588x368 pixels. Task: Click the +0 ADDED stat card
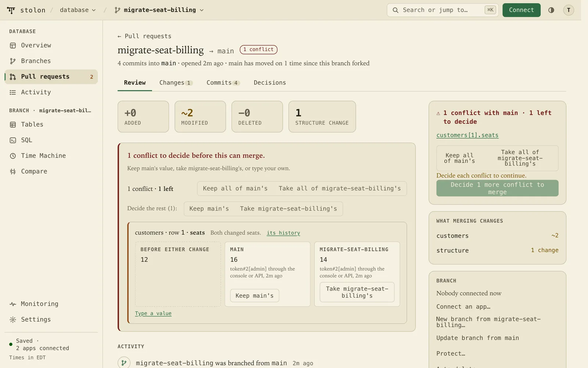143,117
